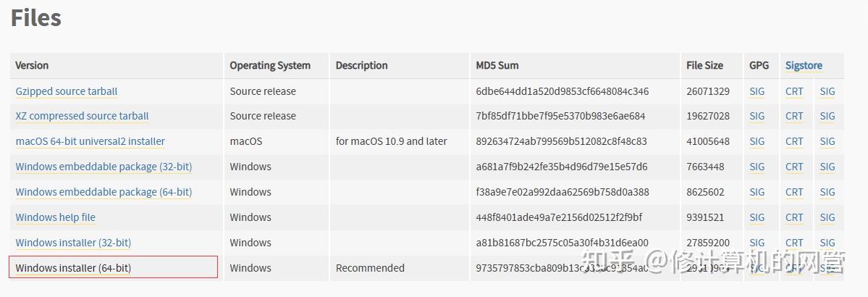Image resolution: width=868 pixels, height=297 pixels.
Task: Open the Windows help file link
Action: 55,217
